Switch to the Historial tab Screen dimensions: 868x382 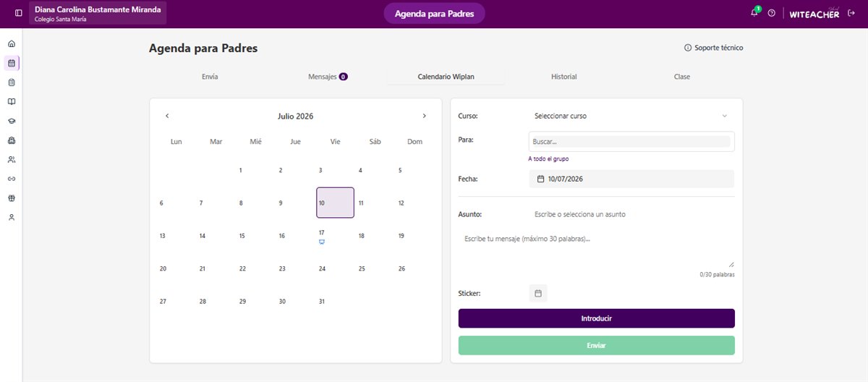point(564,77)
